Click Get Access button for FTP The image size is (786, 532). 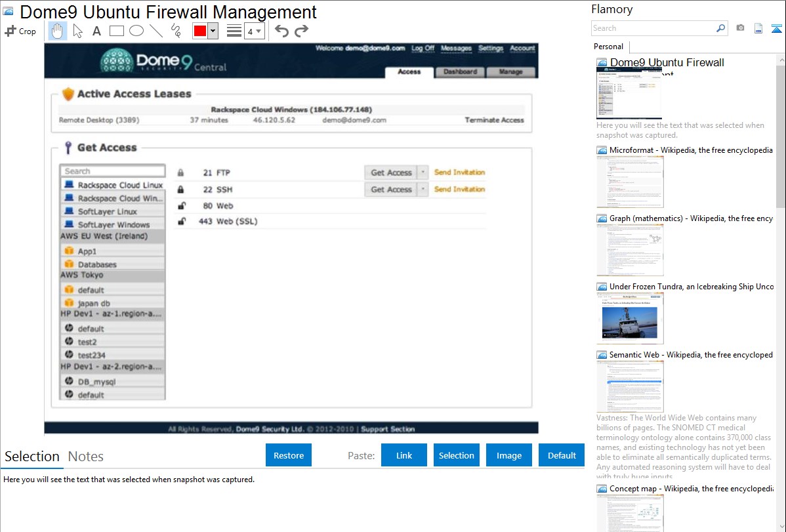tap(391, 173)
